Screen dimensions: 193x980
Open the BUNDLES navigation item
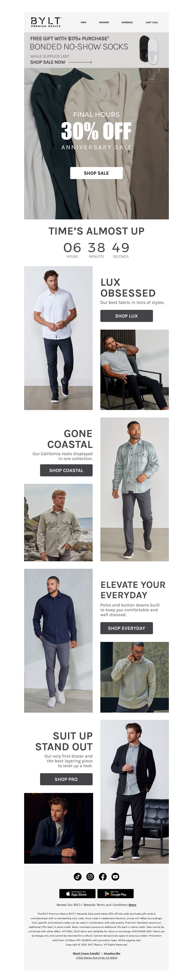click(x=127, y=22)
